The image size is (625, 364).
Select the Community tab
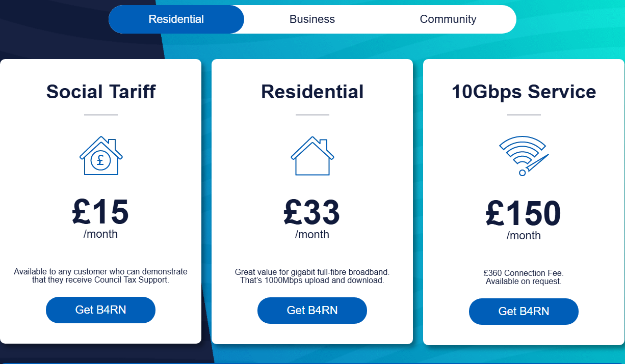click(448, 19)
